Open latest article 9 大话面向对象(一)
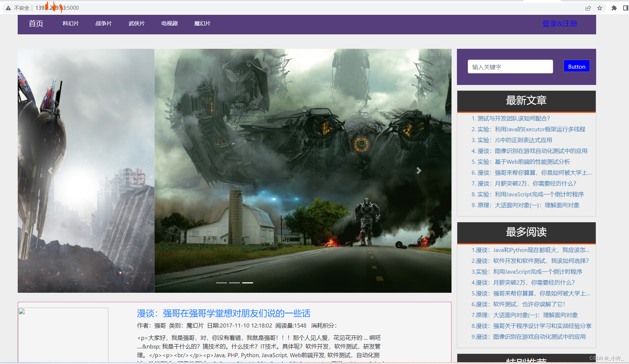The image size is (629, 364). (526, 205)
